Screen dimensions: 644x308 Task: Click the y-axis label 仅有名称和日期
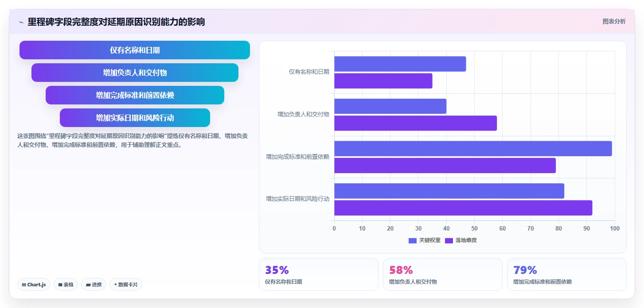309,72
